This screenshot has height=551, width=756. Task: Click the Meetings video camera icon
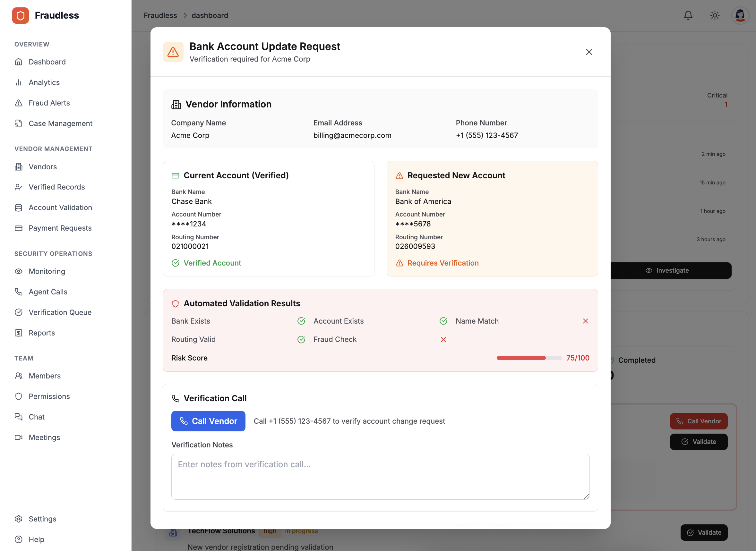[x=19, y=437]
